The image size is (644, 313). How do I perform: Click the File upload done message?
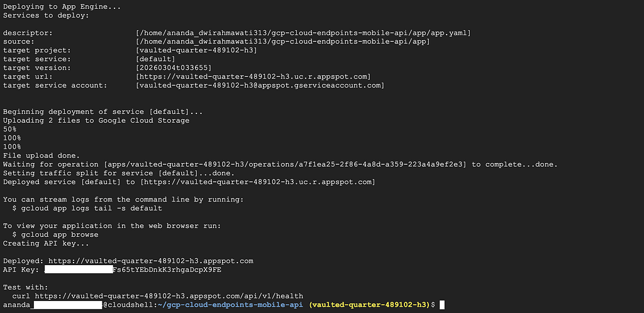click(x=42, y=156)
